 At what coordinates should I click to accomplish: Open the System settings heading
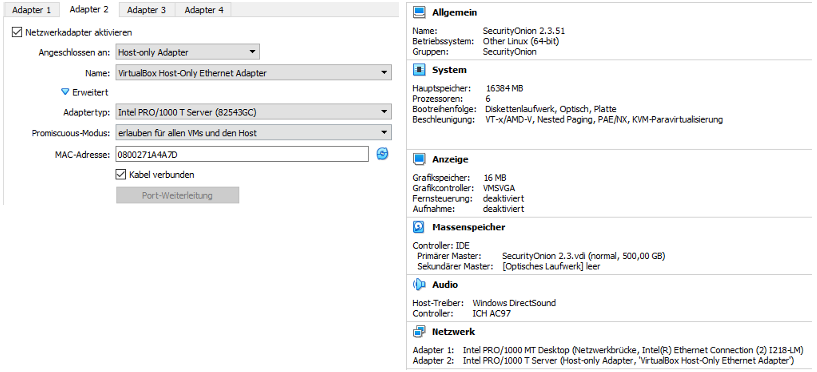[449, 70]
